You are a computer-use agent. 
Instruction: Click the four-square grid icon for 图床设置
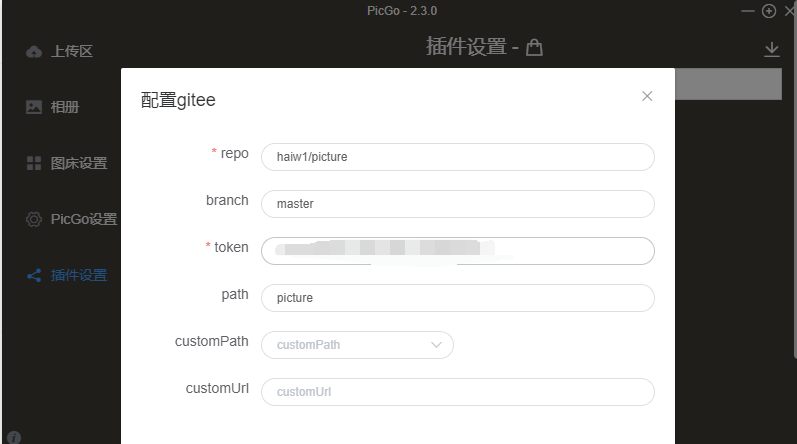(34, 163)
